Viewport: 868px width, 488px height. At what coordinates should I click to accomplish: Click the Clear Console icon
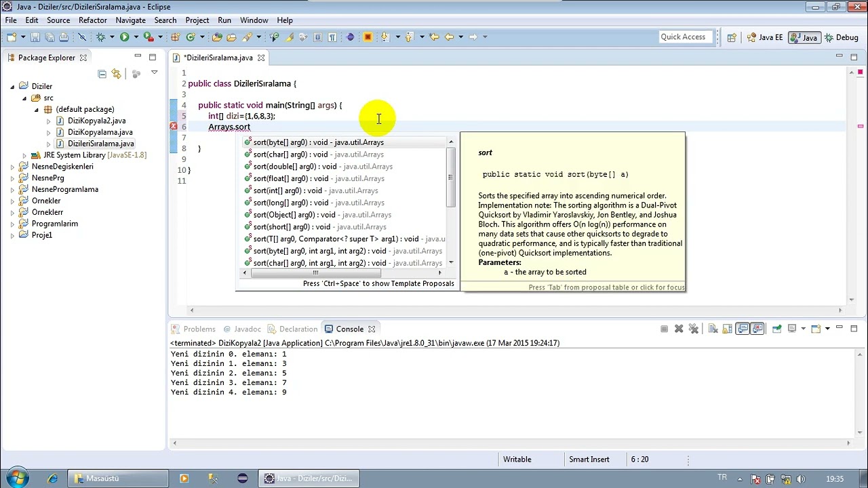[x=713, y=329]
